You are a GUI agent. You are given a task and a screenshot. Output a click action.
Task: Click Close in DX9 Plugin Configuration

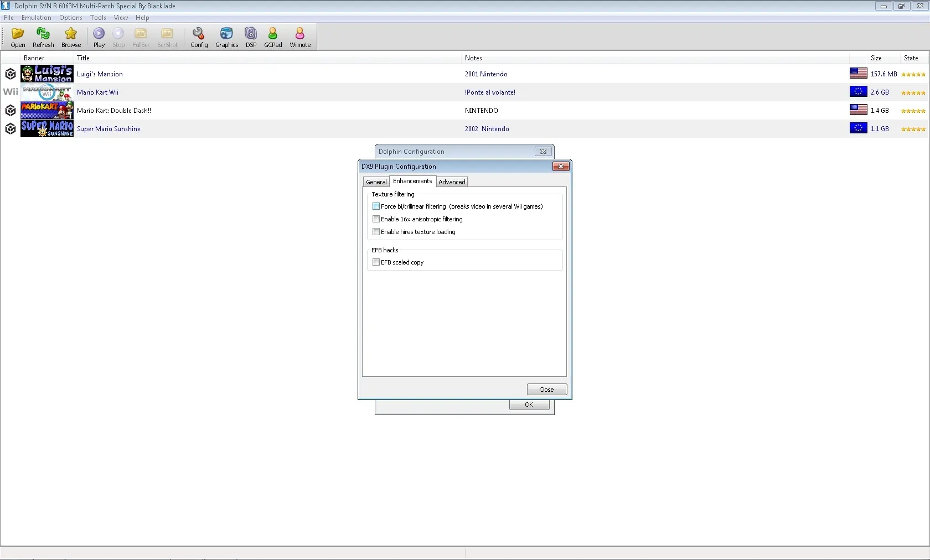click(x=547, y=390)
